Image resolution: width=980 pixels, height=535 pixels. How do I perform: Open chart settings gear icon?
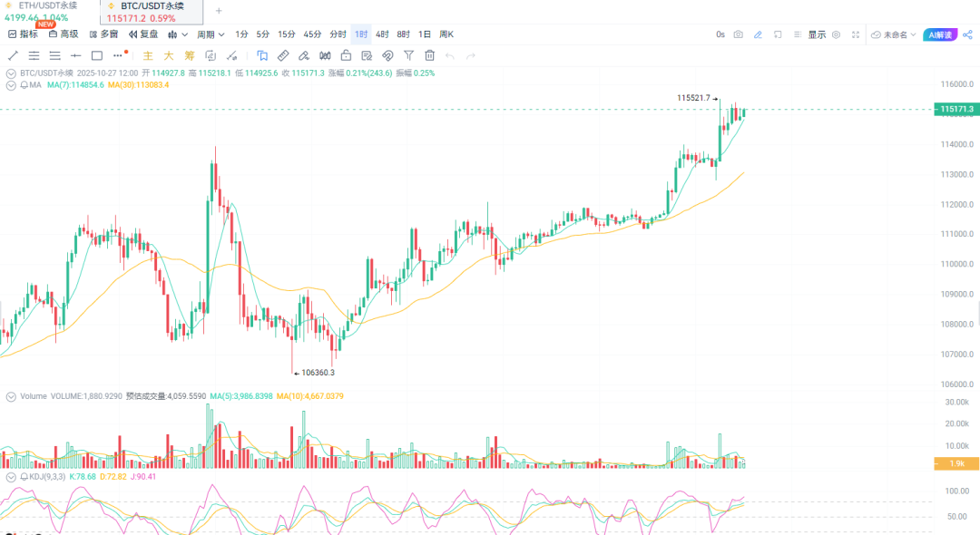pos(836,34)
